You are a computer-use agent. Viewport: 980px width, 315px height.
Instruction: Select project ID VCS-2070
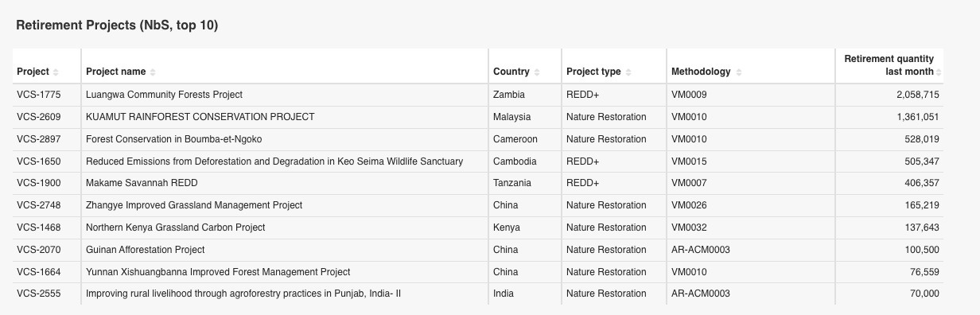[38, 250]
